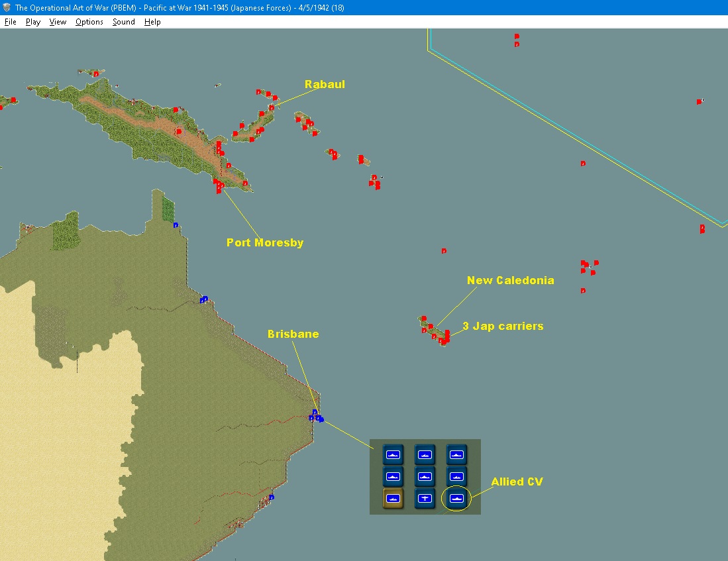Open the Sound menu
728x561 pixels.
[x=123, y=22]
